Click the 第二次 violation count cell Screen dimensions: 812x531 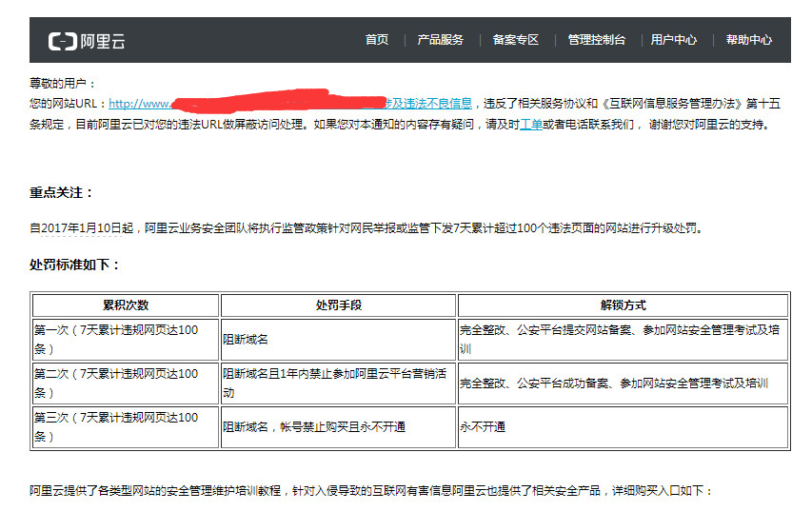tap(126, 383)
